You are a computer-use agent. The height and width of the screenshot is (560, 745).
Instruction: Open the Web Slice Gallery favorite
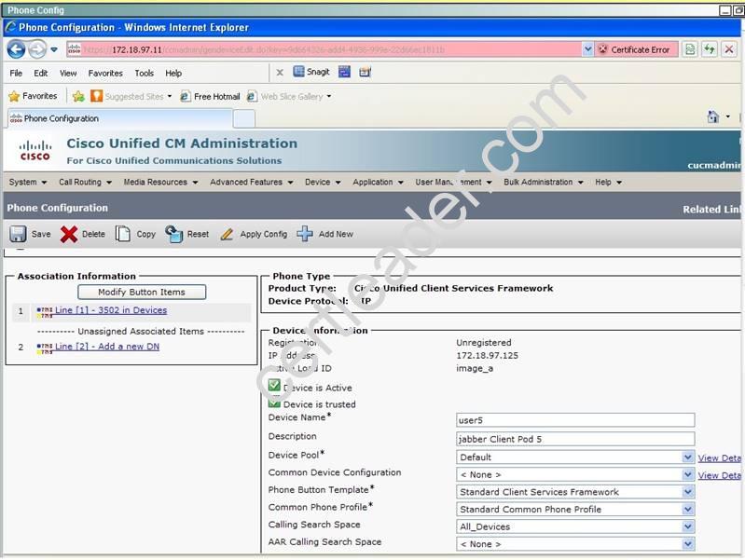click(289, 96)
